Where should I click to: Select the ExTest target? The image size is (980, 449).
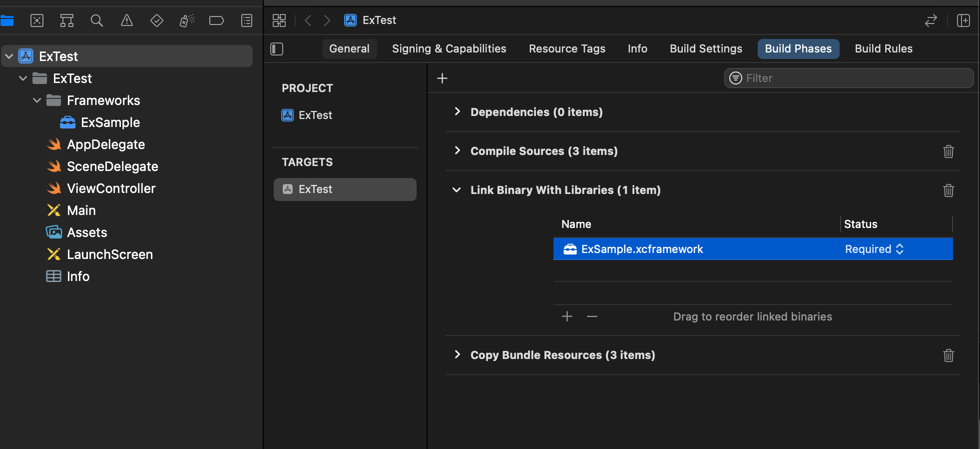[x=345, y=189]
